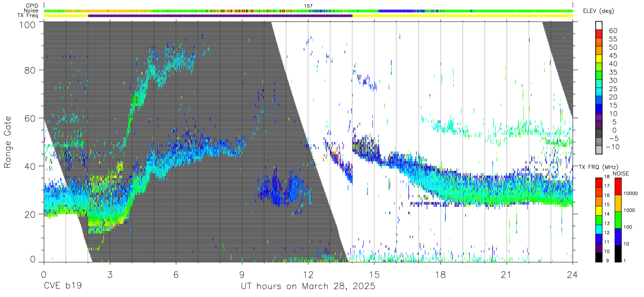Click the 14 label on TX frequency scale
Screen dimensions: 644x297
[x=606, y=214]
